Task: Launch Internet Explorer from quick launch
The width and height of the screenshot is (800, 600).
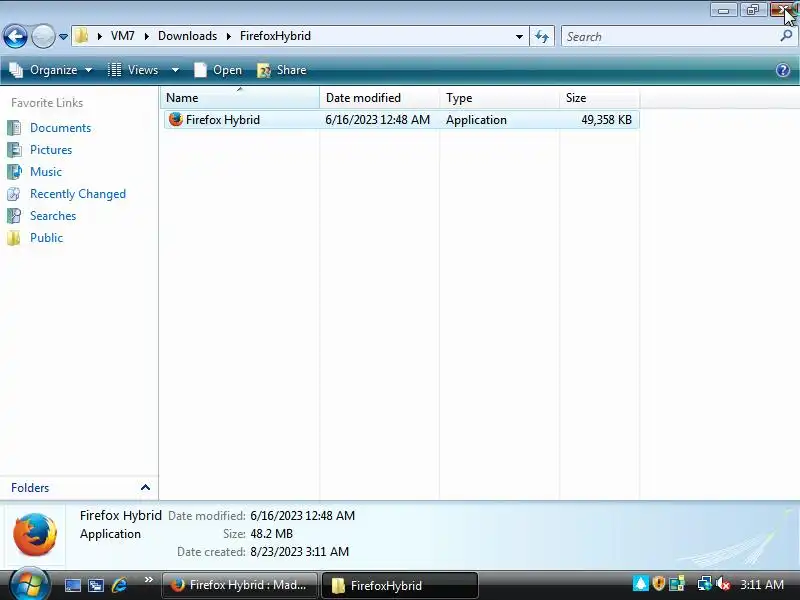Action: [119, 585]
